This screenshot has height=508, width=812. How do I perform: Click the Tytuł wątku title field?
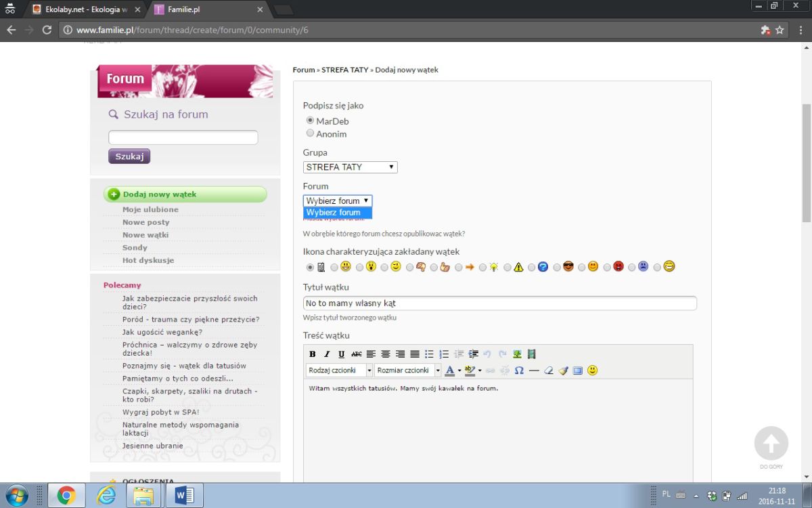[500, 303]
